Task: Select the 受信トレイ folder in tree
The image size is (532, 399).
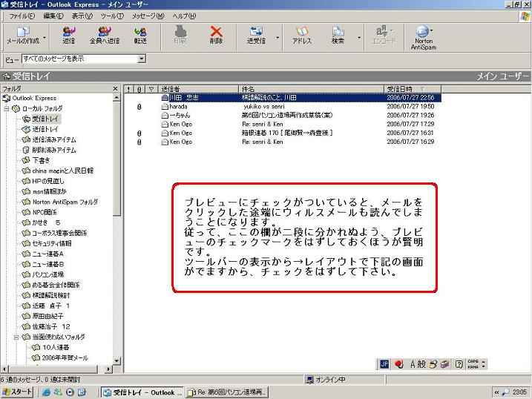Action: [x=45, y=119]
